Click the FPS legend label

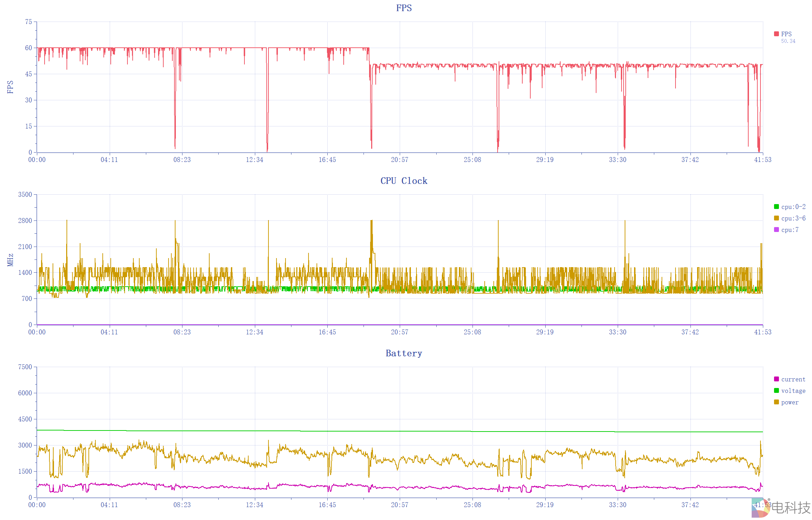[x=786, y=34]
